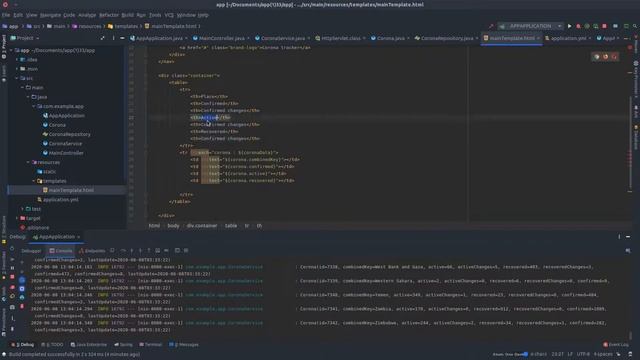This screenshot has width=640, height=360.
Task: Open the Debugger tab in Debug panel
Action: (x=31, y=251)
